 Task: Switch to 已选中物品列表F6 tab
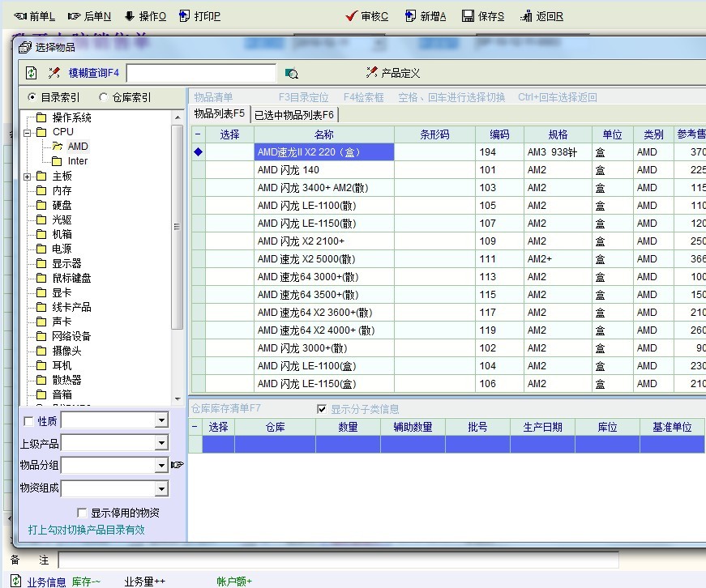(293, 114)
